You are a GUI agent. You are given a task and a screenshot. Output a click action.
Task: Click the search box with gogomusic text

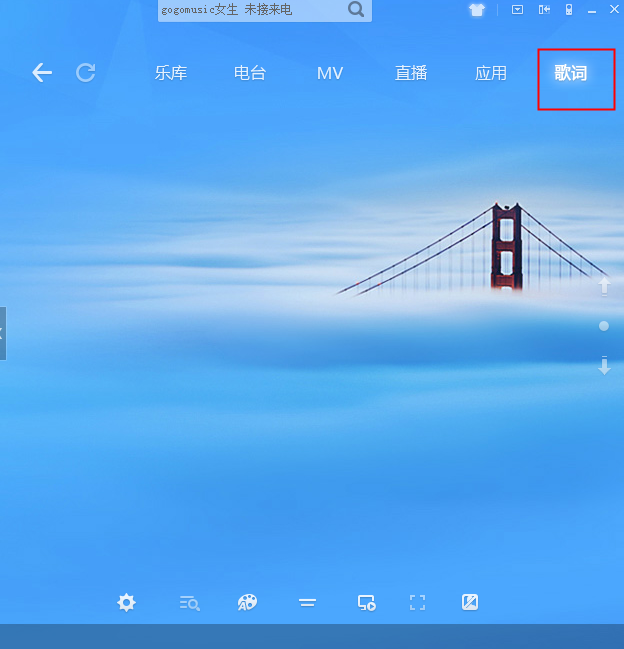coord(250,10)
